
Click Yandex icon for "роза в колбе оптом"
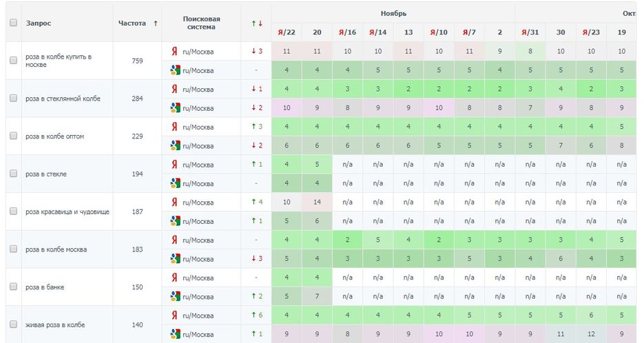pos(174,127)
